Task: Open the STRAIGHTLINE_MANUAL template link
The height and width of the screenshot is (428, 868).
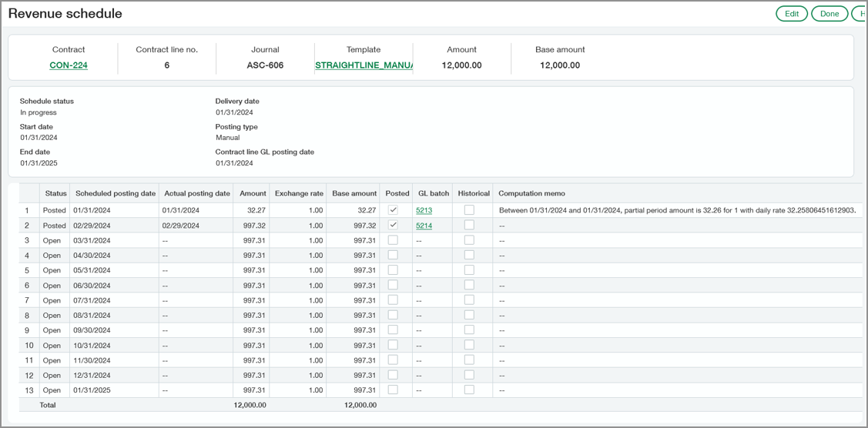Action: pos(364,65)
